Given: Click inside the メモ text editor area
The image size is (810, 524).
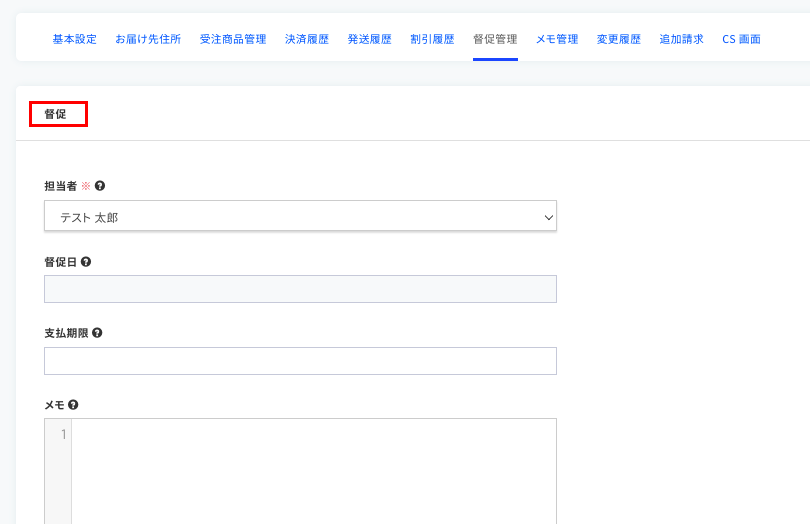Looking at the screenshot, I should [x=312, y=470].
